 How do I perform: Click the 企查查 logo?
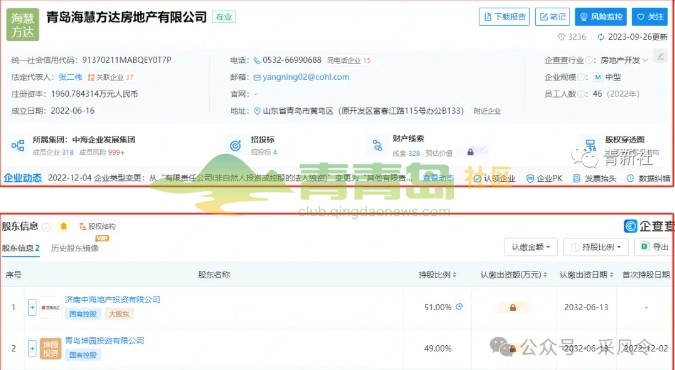coord(649,226)
